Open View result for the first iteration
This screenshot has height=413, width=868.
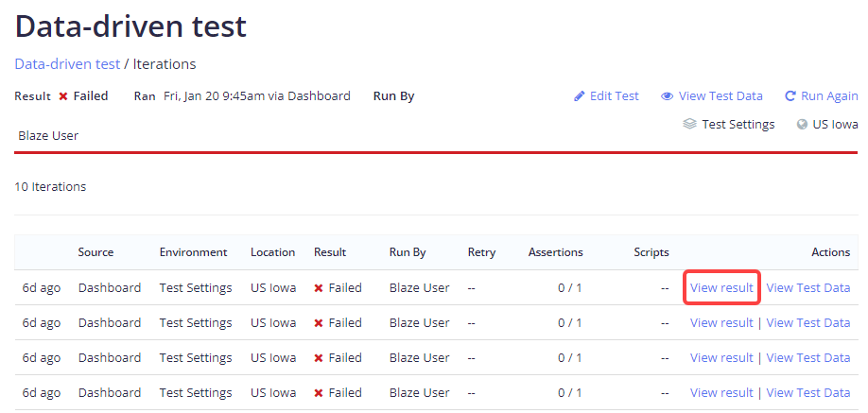point(721,288)
